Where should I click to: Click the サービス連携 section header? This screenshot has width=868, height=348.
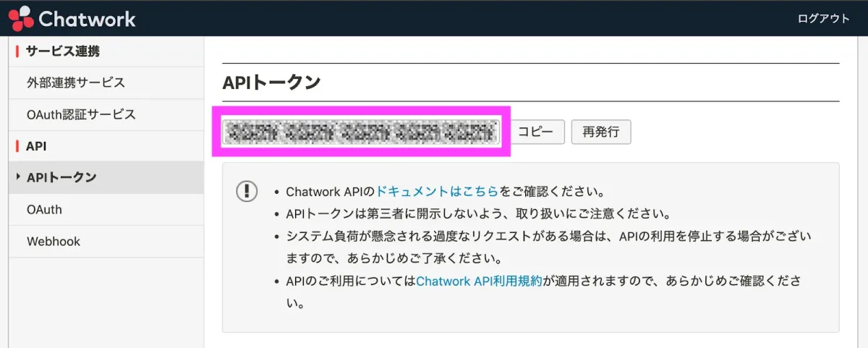point(63,51)
